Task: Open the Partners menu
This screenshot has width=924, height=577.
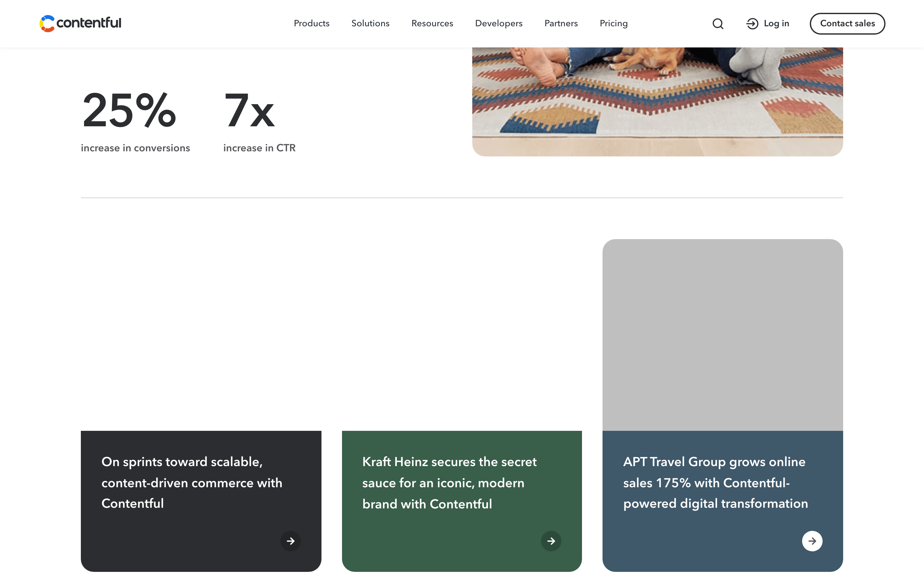Action: [x=561, y=23]
